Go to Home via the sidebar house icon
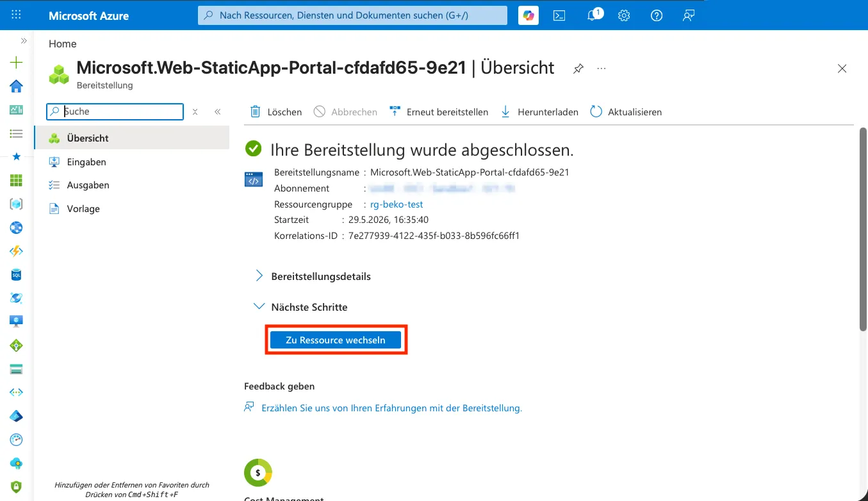The height and width of the screenshot is (501, 868). coord(17,86)
